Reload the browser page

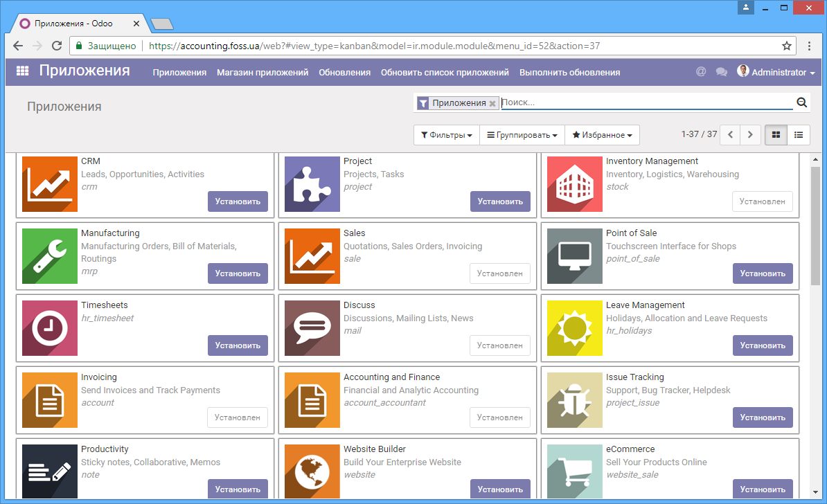click(x=57, y=46)
